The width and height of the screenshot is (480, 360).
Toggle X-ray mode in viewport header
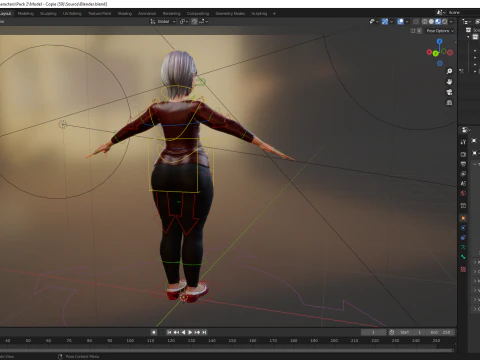coord(416,22)
